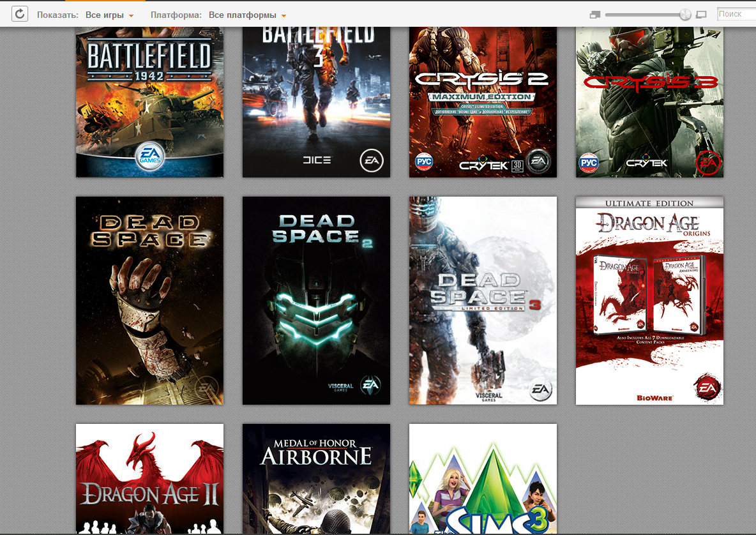
Task: Click the refresh library button
Action: pyautogui.click(x=20, y=13)
